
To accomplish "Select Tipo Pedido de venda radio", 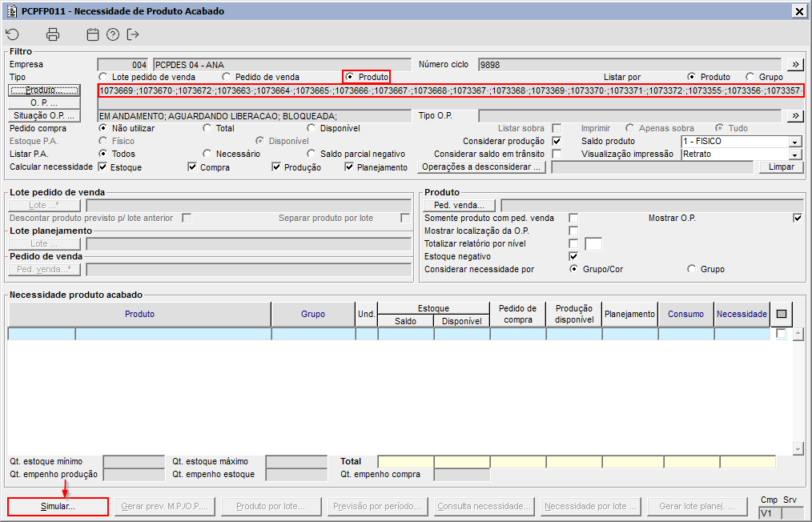I will click(x=227, y=77).
